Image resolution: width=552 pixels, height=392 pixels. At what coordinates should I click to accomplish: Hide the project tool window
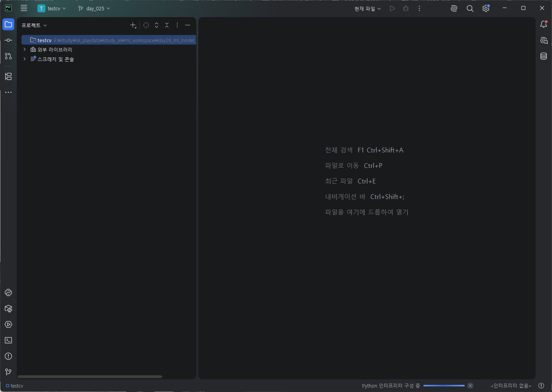pos(188,25)
